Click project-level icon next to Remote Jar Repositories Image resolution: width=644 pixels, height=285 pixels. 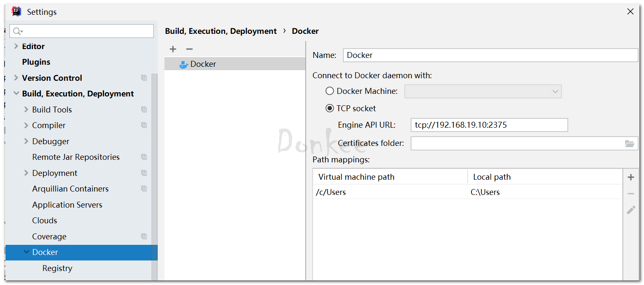[x=144, y=157]
